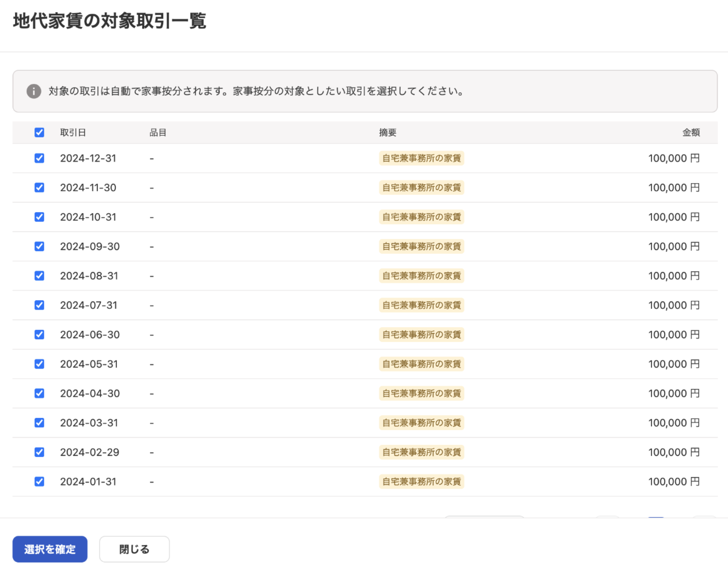728x570 pixels.
Task: Click the date 2024-02-29
Action: point(90,452)
